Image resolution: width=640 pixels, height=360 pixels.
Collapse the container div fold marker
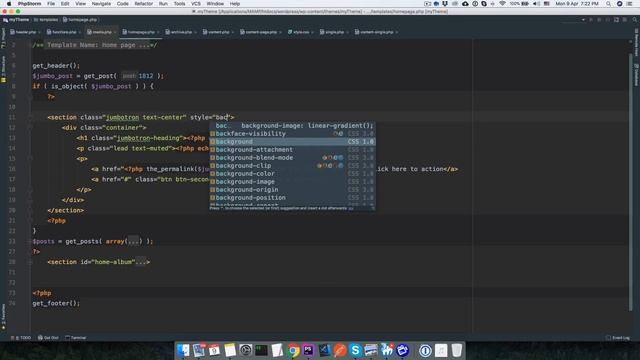[30, 127]
